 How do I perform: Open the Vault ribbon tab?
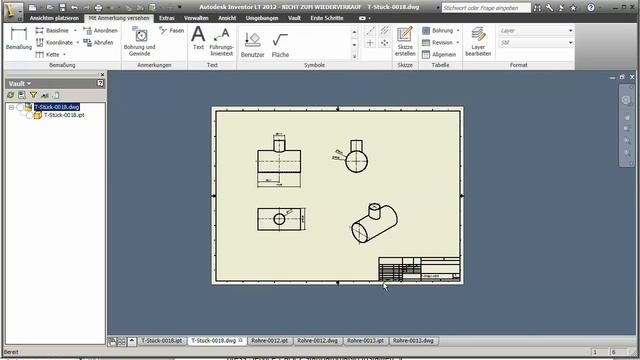[294, 18]
